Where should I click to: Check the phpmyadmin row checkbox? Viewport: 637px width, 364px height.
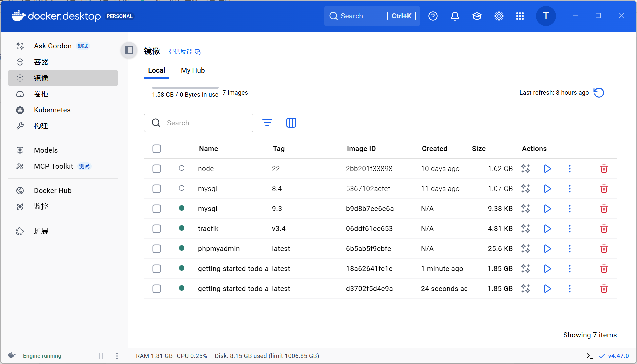[x=157, y=249]
